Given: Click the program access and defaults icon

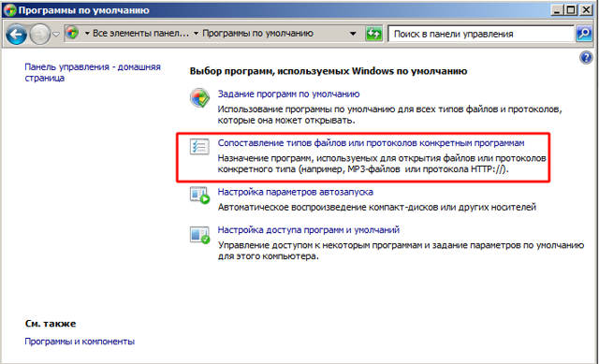Looking at the screenshot, I should [199, 235].
